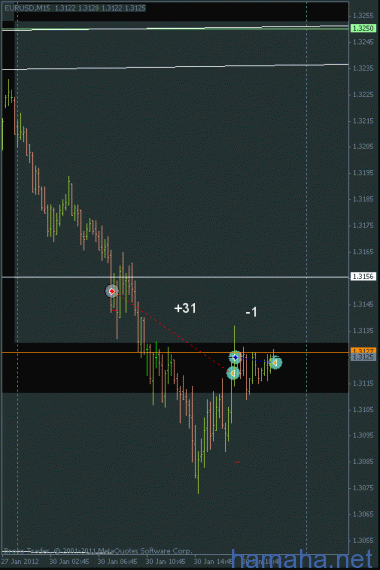Click the lower orange arrow close marker
Image resolution: width=380 pixels, height=570 pixels.
[233, 373]
